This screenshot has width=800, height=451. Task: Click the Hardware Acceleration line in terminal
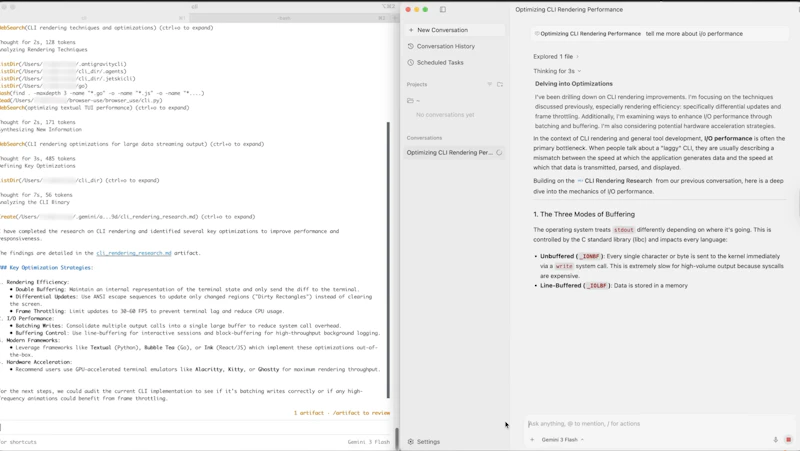pos(37,362)
